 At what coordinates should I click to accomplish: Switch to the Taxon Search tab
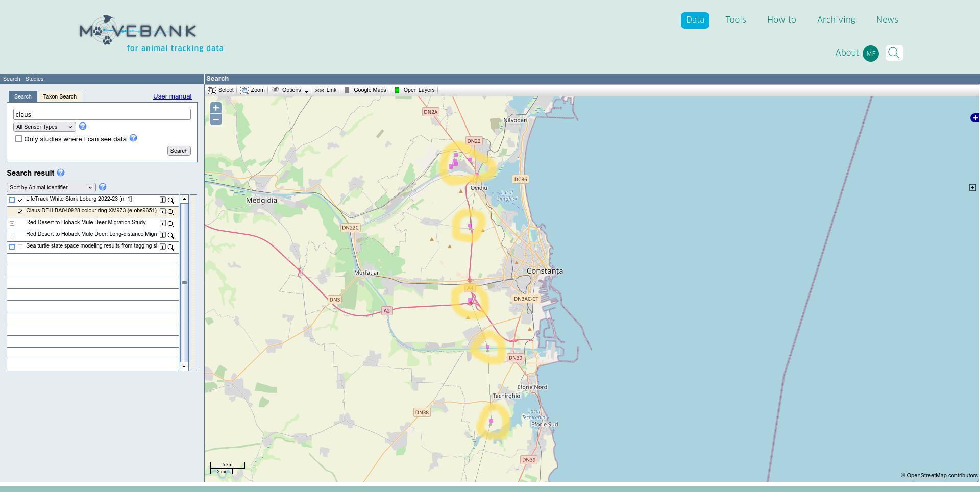(60, 96)
